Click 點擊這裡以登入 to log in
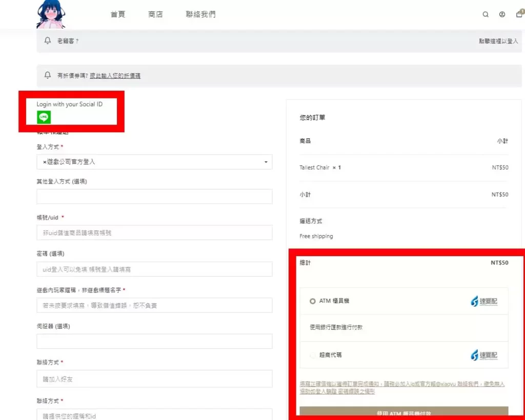 [497, 40]
